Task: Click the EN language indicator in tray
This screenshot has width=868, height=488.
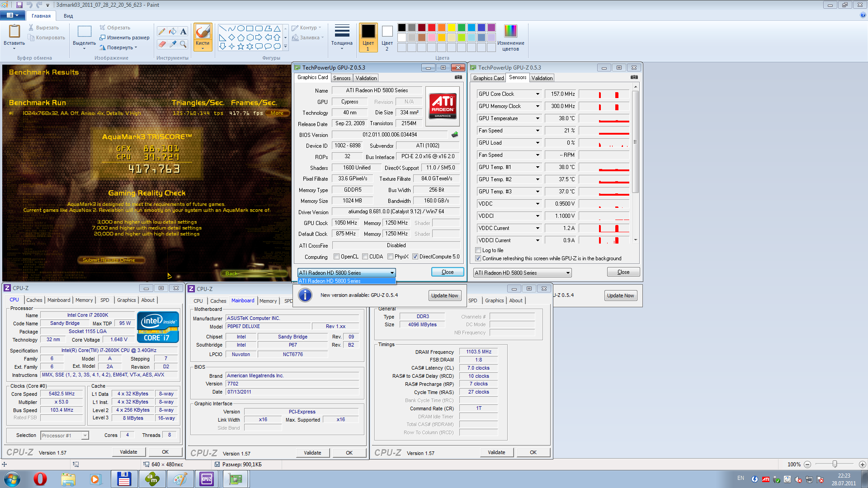Action: (x=741, y=478)
